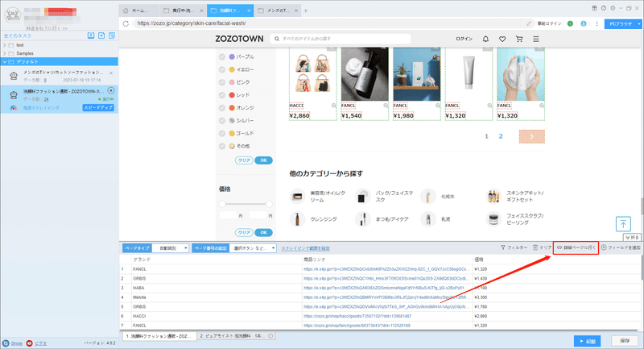The image size is (644, 349).
Task: Open the gift icon in title bar
Action: [594, 8]
